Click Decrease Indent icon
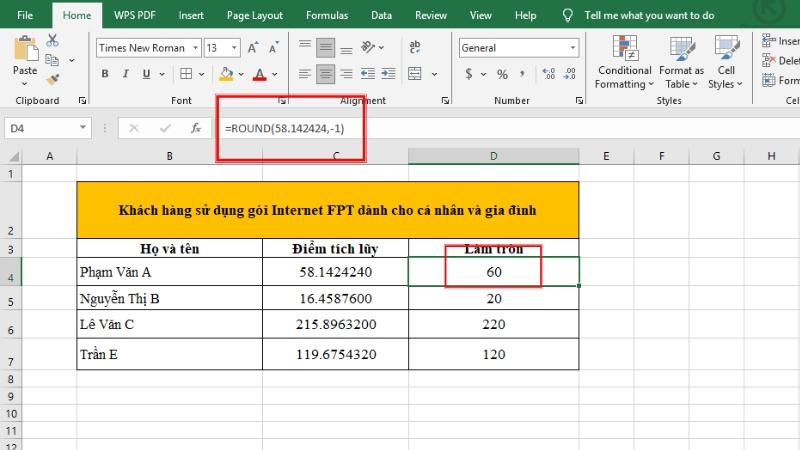This screenshot has width=800, height=450. click(368, 74)
